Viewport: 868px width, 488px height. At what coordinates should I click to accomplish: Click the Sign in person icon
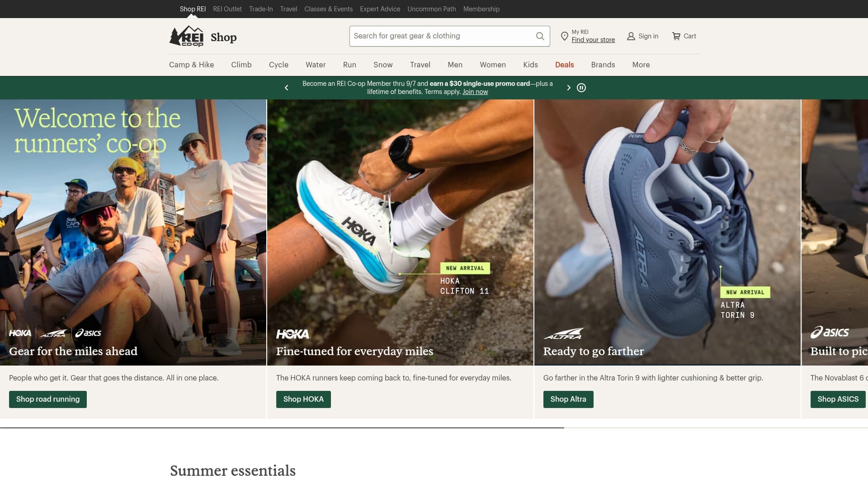click(x=631, y=36)
